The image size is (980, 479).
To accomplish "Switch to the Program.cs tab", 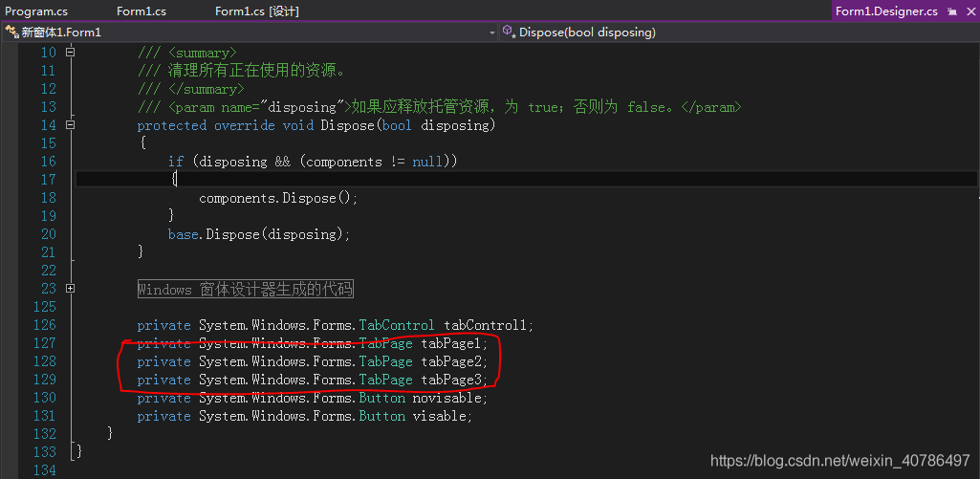I will point(36,11).
